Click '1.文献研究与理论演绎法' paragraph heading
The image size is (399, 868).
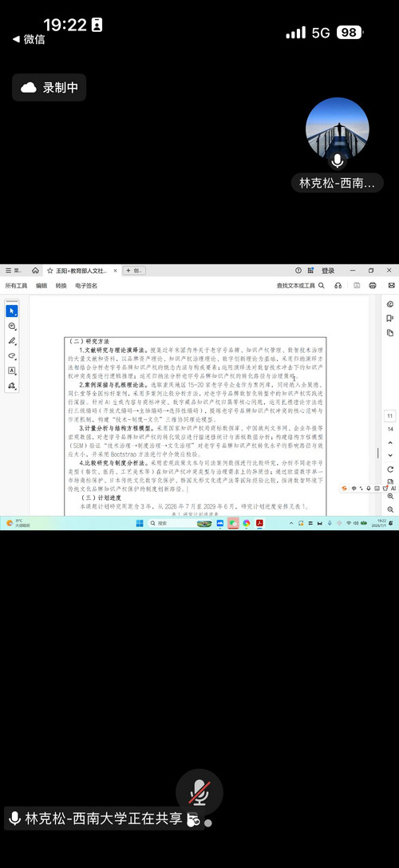pos(113,351)
